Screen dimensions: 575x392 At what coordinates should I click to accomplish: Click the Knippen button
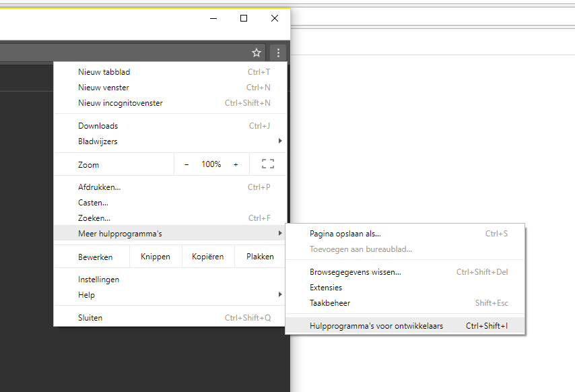pyautogui.click(x=156, y=257)
